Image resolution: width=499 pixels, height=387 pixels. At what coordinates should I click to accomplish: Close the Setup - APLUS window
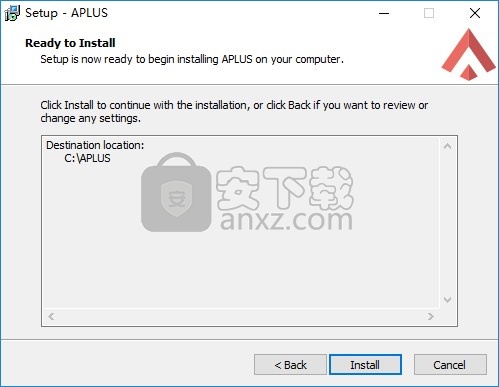[x=475, y=13]
